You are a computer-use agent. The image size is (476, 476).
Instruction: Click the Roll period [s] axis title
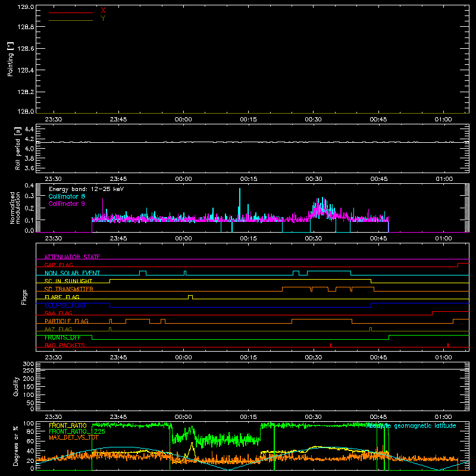pos(17,148)
